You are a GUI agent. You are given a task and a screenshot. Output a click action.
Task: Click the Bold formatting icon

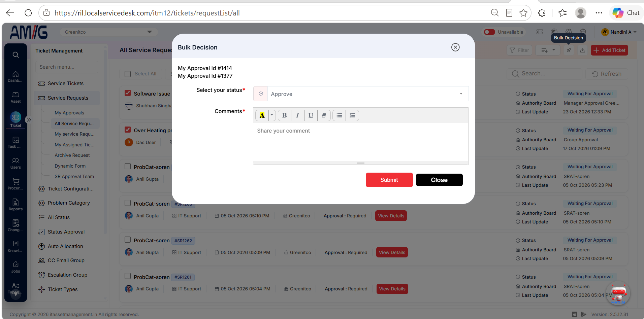click(285, 115)
